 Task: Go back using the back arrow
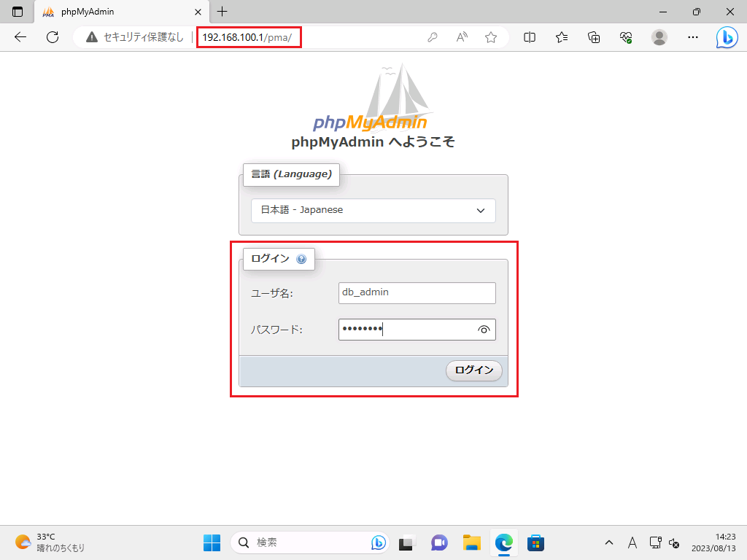[20, 37]
